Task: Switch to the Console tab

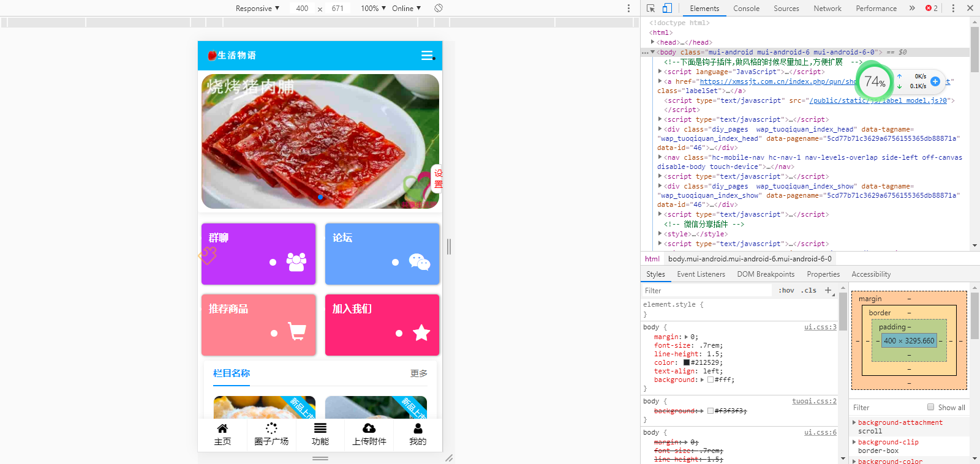Action: click(746, 9)
